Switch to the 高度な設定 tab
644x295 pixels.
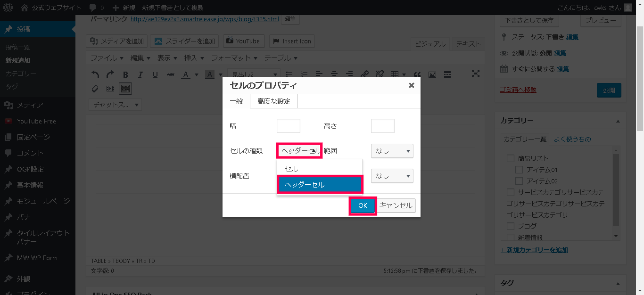274,101
